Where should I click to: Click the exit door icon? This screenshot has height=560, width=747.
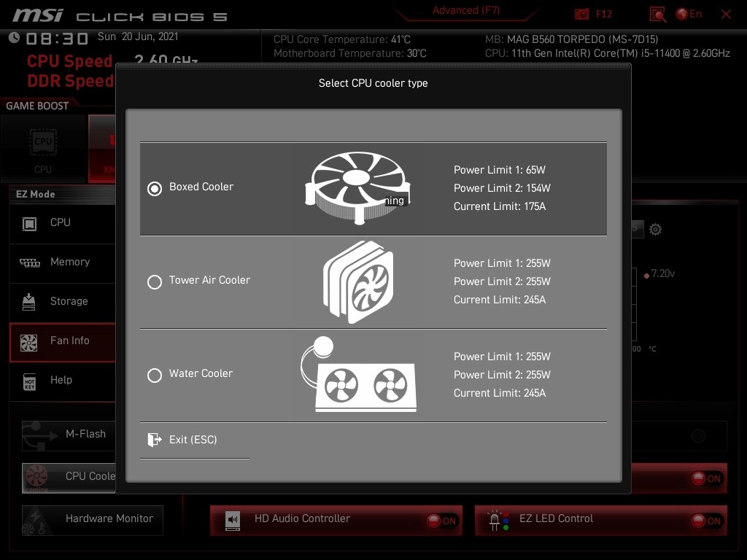tap(154, 440)
